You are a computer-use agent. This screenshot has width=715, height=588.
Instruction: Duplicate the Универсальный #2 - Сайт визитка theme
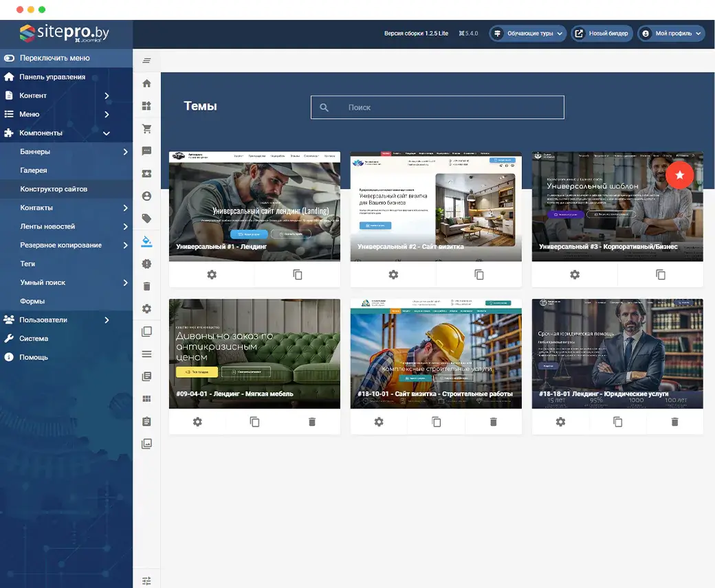tap(479, 275)
